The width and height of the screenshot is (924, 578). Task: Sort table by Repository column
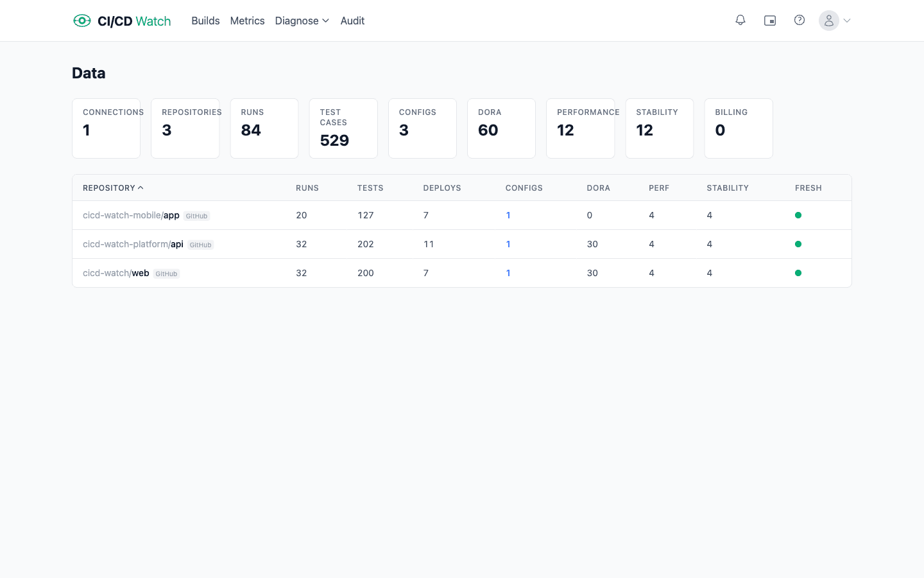(113, 188)
